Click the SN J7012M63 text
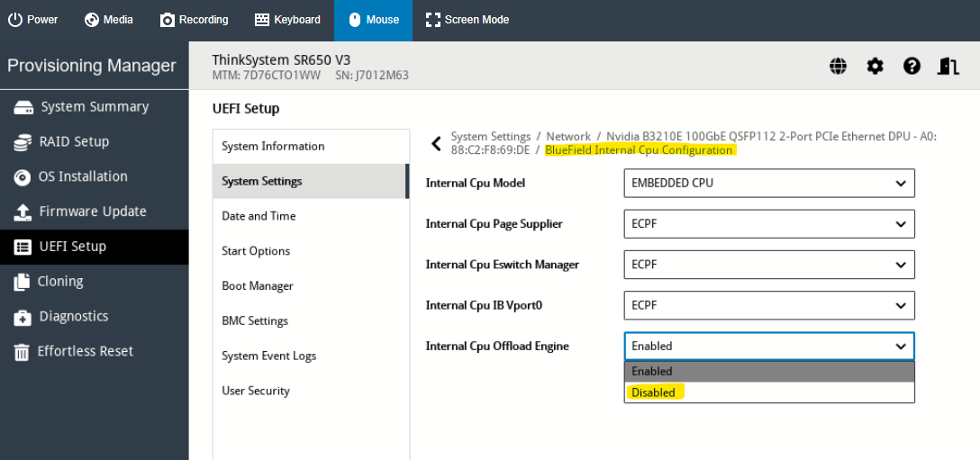This screenshot has width=980, height=460. coord(372,77)
